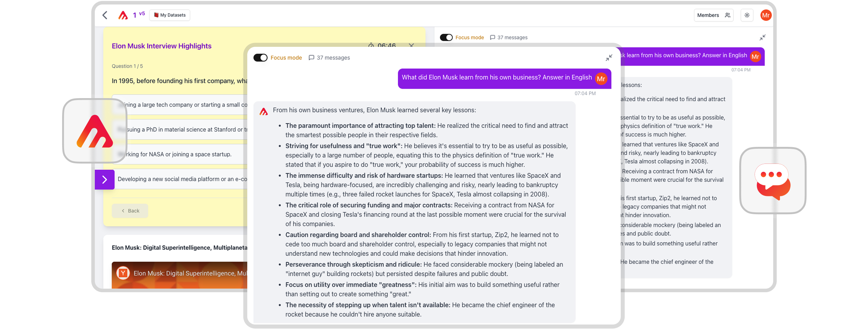Click the user question bubble in front chat
Image resolution: width=868 pixels, height=329 pixels.
[x=504, y=79]
